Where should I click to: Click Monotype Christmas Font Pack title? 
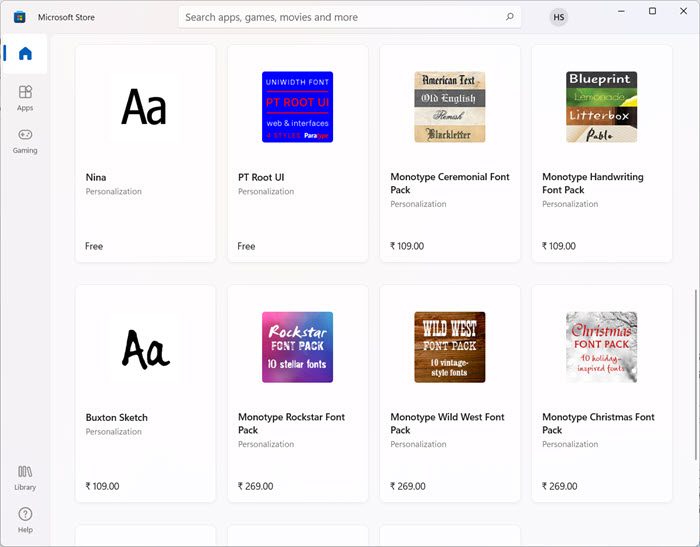click(x=598, y=423)
